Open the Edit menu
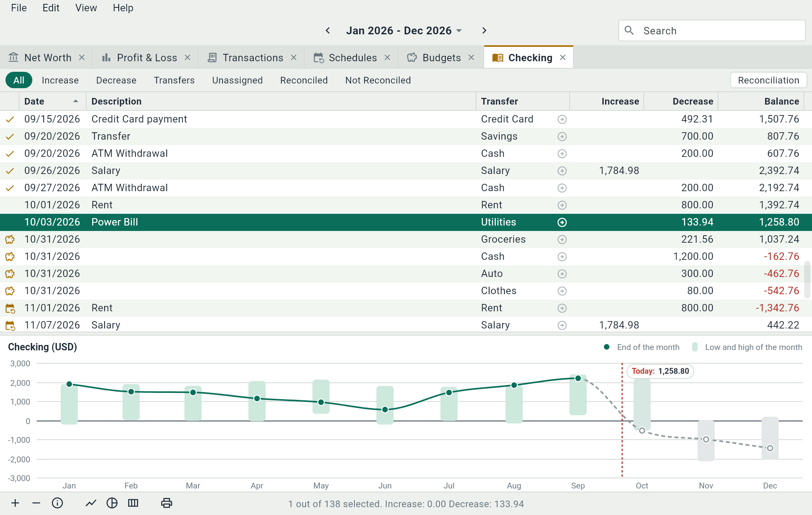Image resolution: width=812 pixels, height=515 pixels. tap(51, 8)
